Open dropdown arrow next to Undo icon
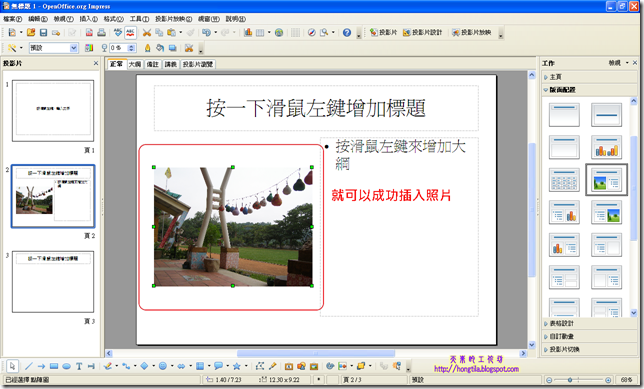The image size is (644, 389). coord(215,32)
